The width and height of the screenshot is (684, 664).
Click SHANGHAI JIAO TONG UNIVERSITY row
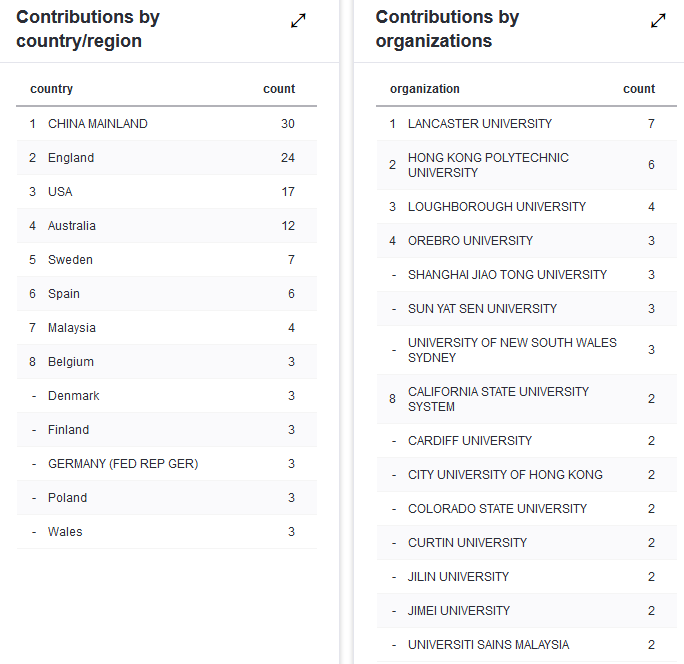(x=507, y=275)
